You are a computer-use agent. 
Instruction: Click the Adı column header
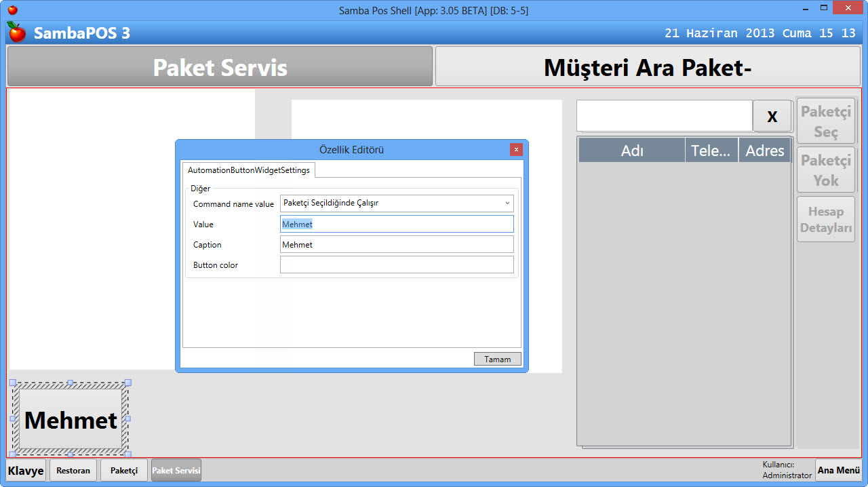click(631, 150)
